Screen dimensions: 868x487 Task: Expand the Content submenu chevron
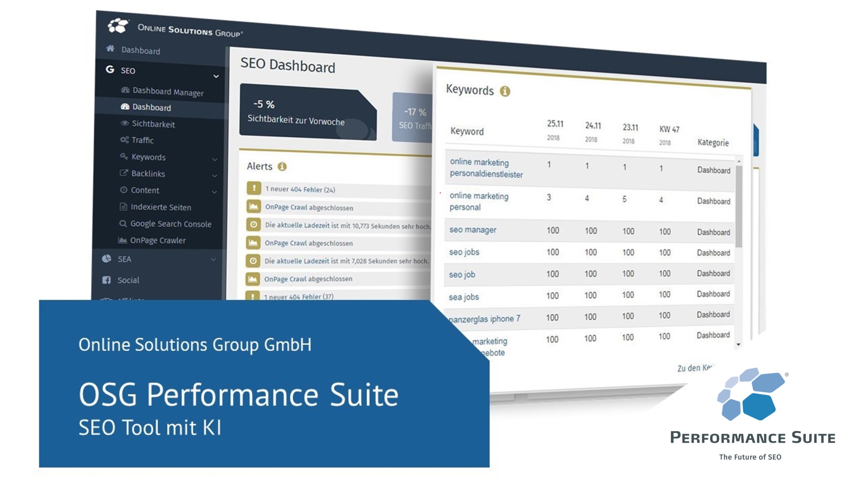pos(214,192)
